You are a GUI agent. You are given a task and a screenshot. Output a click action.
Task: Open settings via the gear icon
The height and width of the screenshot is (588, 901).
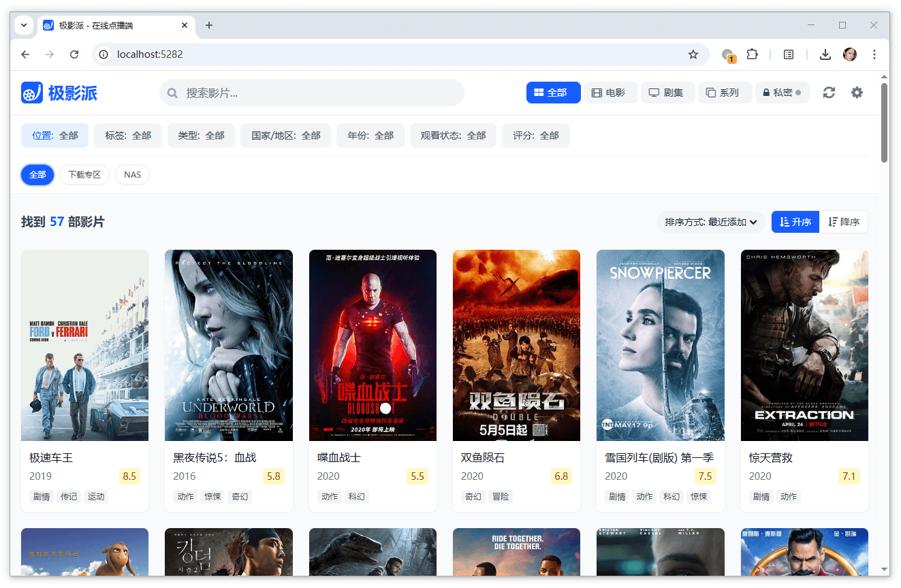coord(857,93)
